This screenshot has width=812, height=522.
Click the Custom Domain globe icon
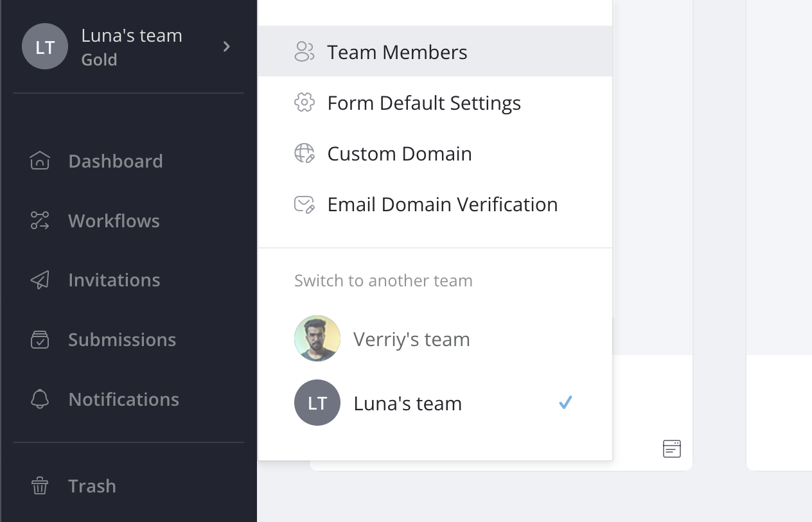[304, 153]
